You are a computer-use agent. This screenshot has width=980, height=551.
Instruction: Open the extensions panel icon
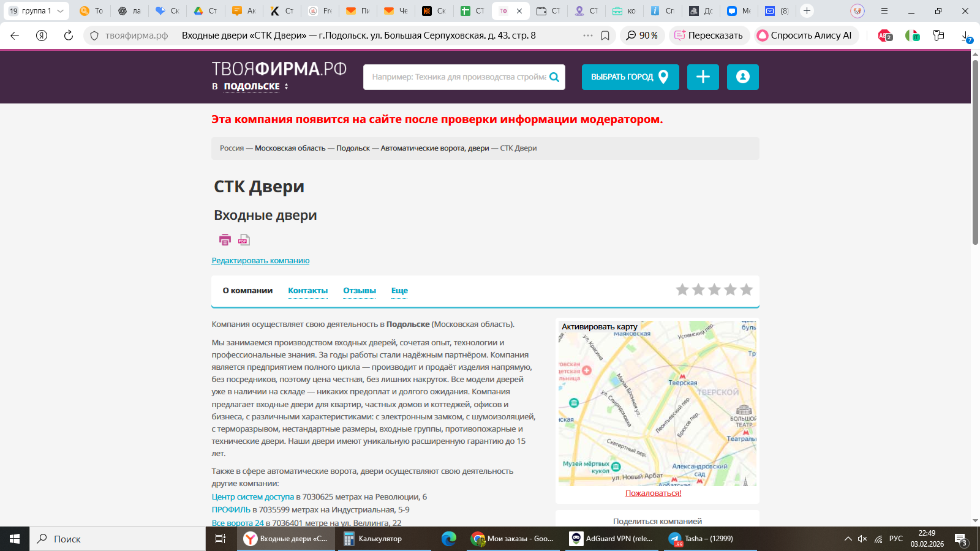[938, 36]
